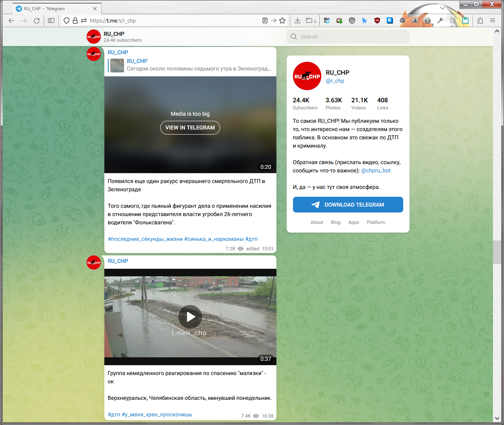Close the RU_CHP Telegram tab

95,9
